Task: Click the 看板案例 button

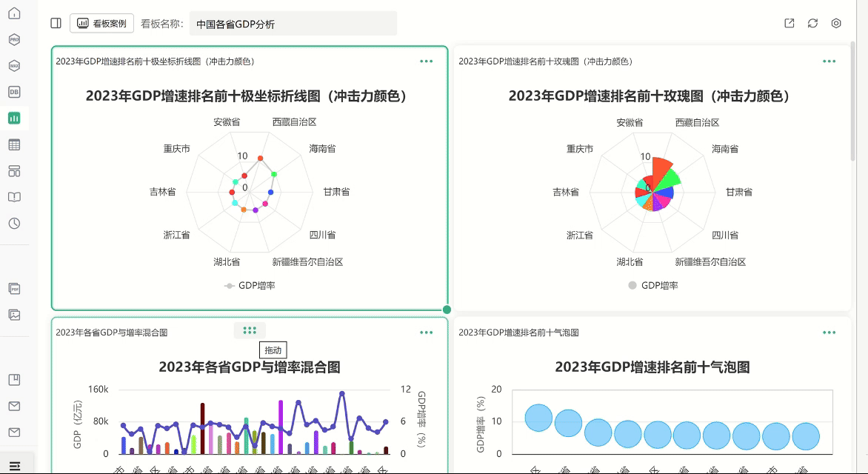Action: pyautogui.click(x=102, y=23)
